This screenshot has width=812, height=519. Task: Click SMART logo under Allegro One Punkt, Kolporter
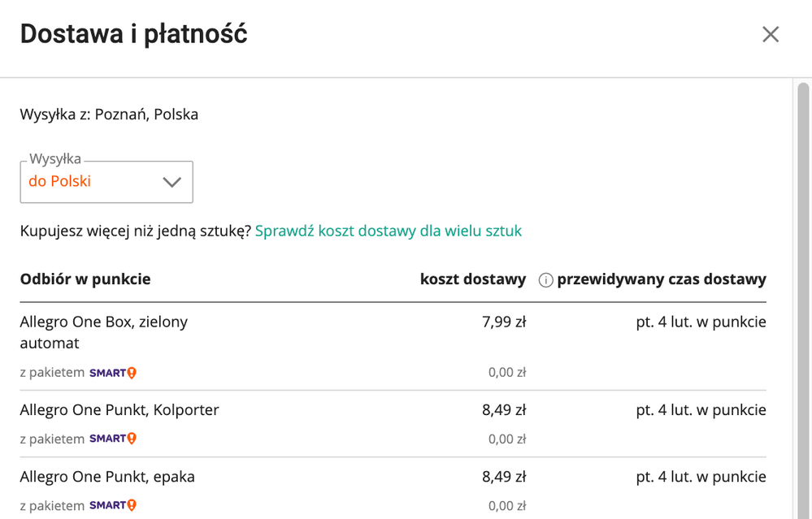click(113, 439)
